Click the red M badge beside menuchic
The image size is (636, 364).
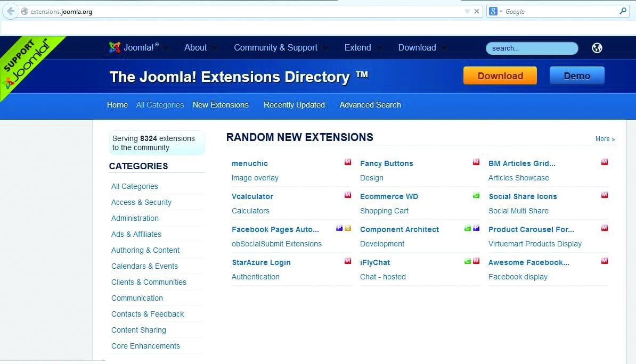(x=348, y=162)
